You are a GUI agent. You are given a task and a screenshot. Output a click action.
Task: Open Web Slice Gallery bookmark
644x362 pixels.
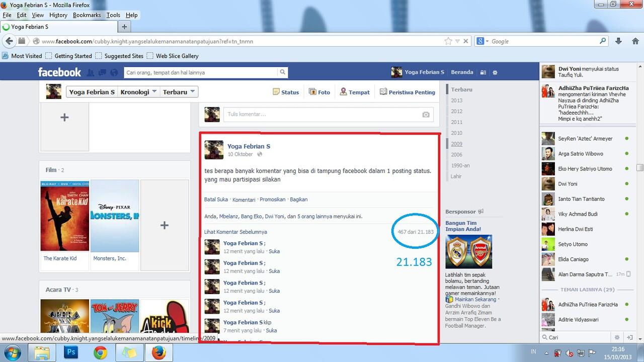[173, 56]
